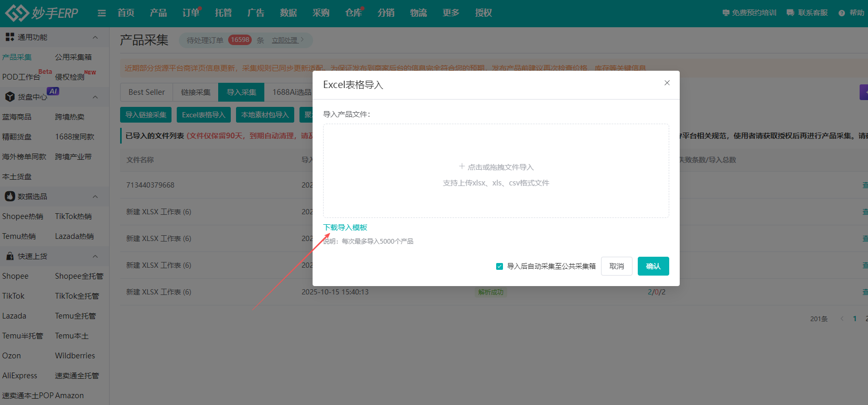The width and height of the screenshot is (868, 405).
Task: Collapse the 货盘中心 sidebar section
Action: point(95,97)
